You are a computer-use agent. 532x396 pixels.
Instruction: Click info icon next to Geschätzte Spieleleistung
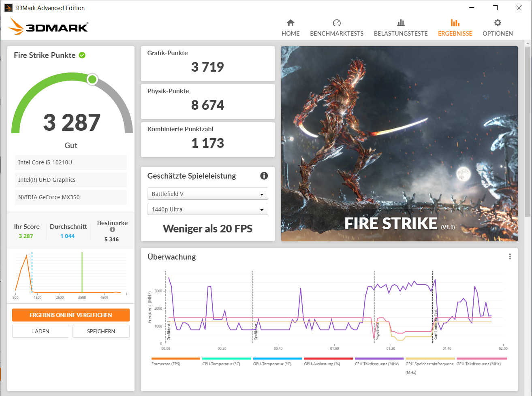[264, 176]
